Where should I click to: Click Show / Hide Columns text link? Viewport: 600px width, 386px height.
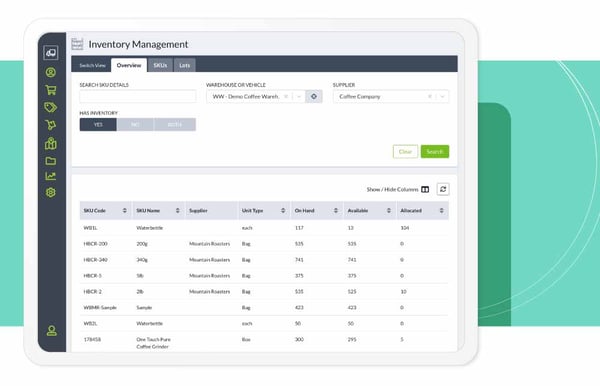(x=392, y=189)
